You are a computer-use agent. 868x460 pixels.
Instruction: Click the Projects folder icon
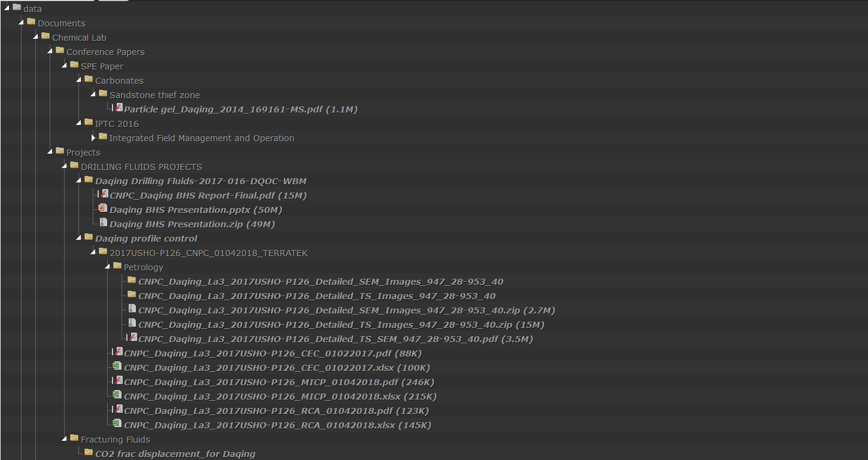[x=60, y=151]
